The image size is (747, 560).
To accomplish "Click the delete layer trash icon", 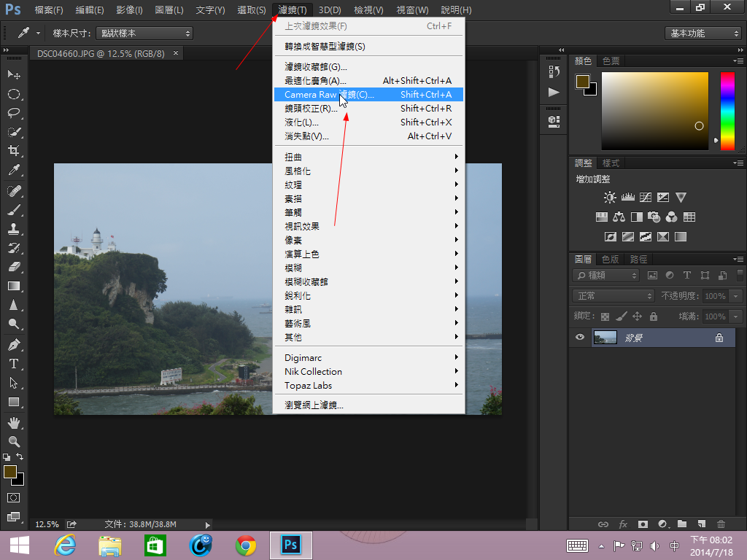I will pos(721,524).
